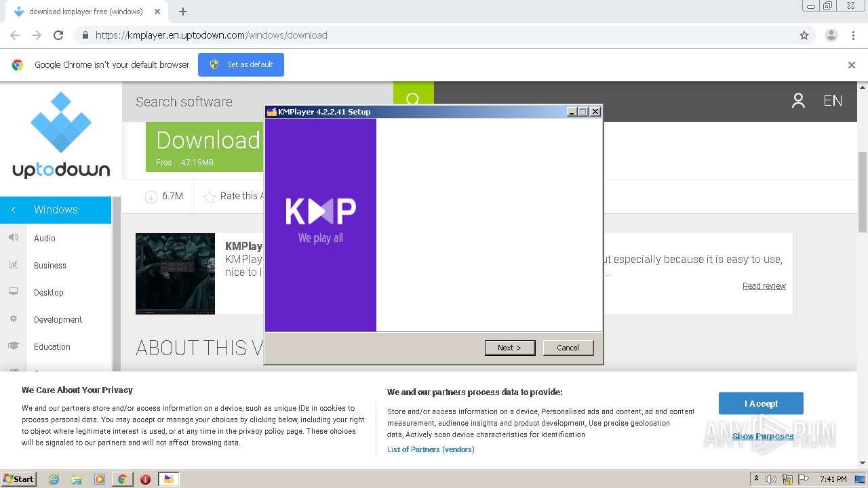Open KMPlayer screenshot thumbnail
The image size is (868, 488).
(x=175, y=274)
